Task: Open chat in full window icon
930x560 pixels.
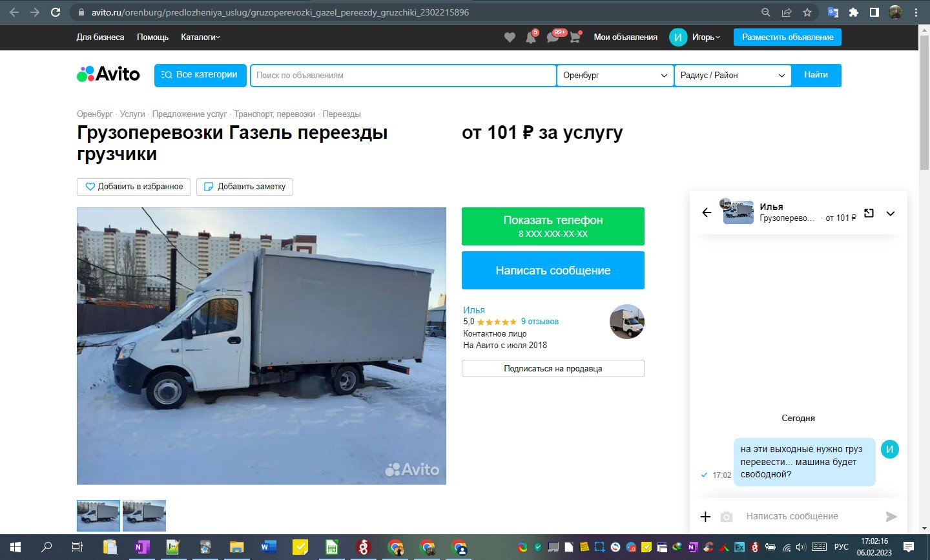Action: click(869, 213)
